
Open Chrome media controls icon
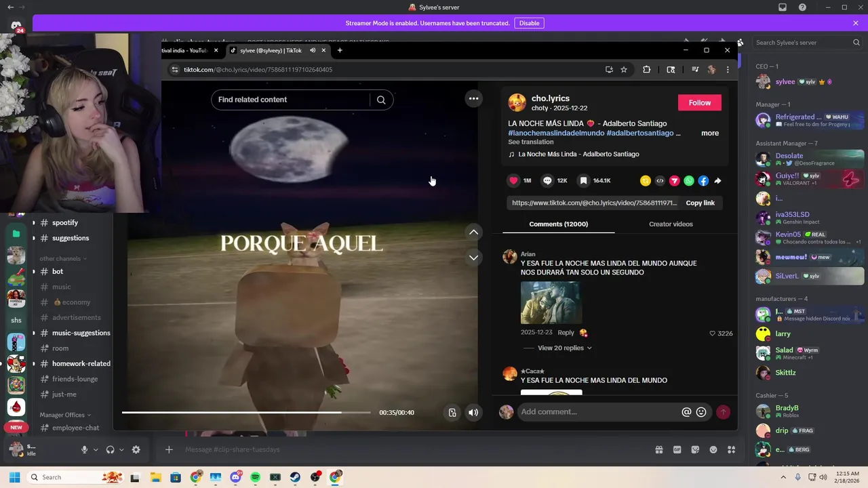pyautogui.click(x=695, y=69)
